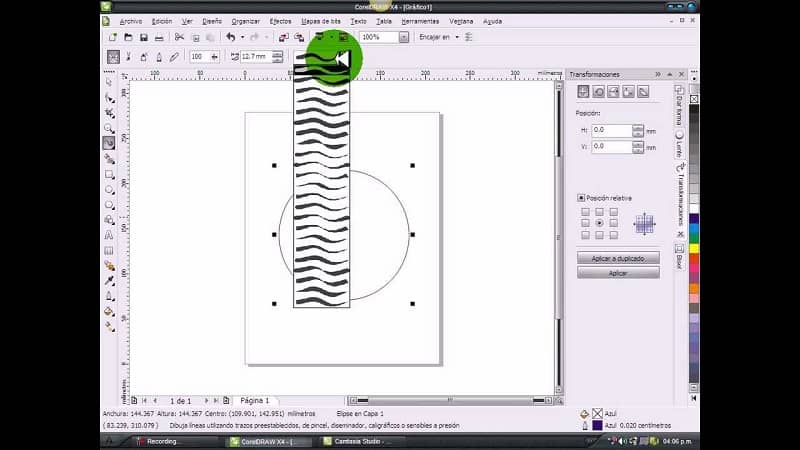Viewport: 800px width, 450px height.
Task: Select the Ellipse tool
Action: tap(109, 190)
